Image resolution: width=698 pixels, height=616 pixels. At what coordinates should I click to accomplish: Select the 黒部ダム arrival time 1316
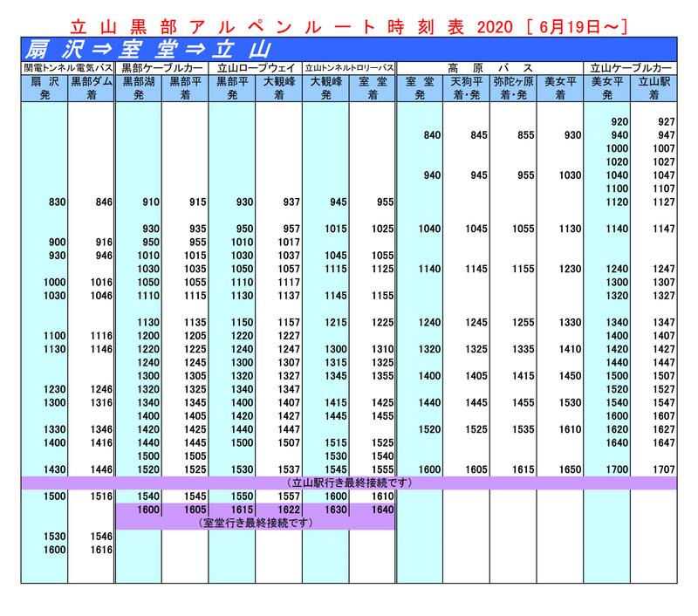(x=101, y=403)
